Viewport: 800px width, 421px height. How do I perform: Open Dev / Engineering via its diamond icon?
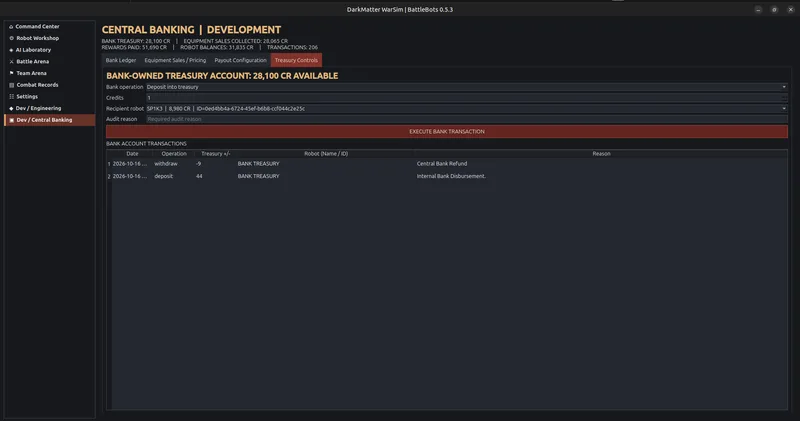pyautogui.click(x=11, y=108)
